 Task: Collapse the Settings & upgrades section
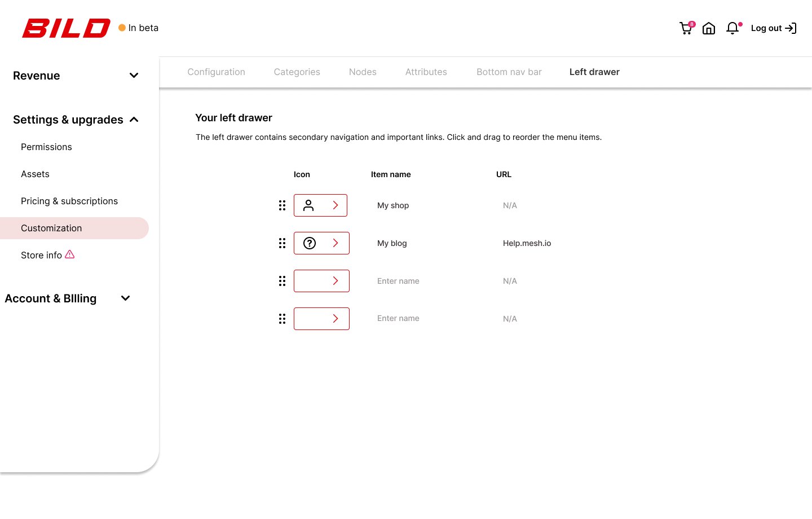point(134,119)
